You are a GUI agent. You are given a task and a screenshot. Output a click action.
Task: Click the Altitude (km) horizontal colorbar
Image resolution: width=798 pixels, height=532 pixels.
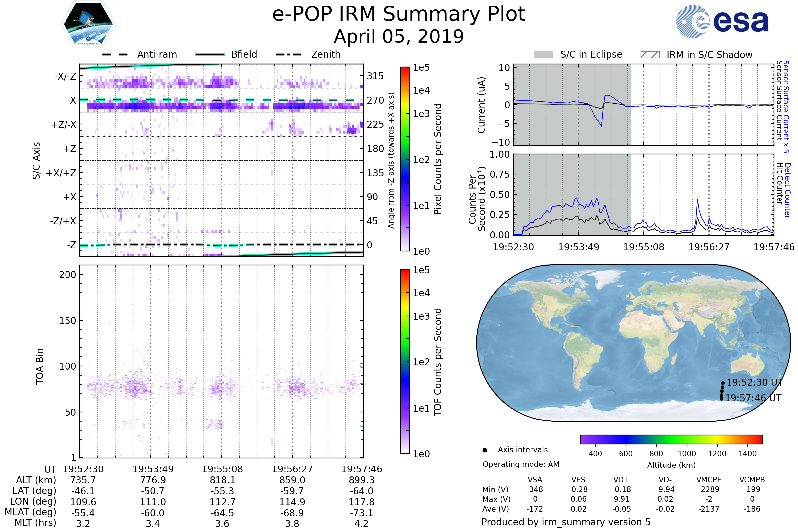[671, 439]
